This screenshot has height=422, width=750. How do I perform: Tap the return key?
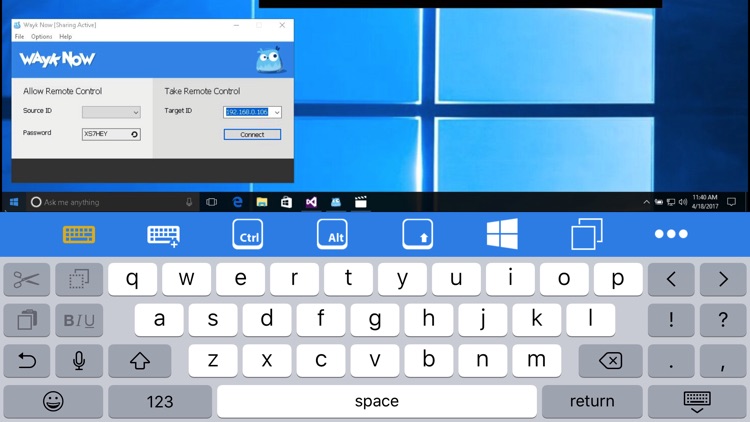point(592,401)
